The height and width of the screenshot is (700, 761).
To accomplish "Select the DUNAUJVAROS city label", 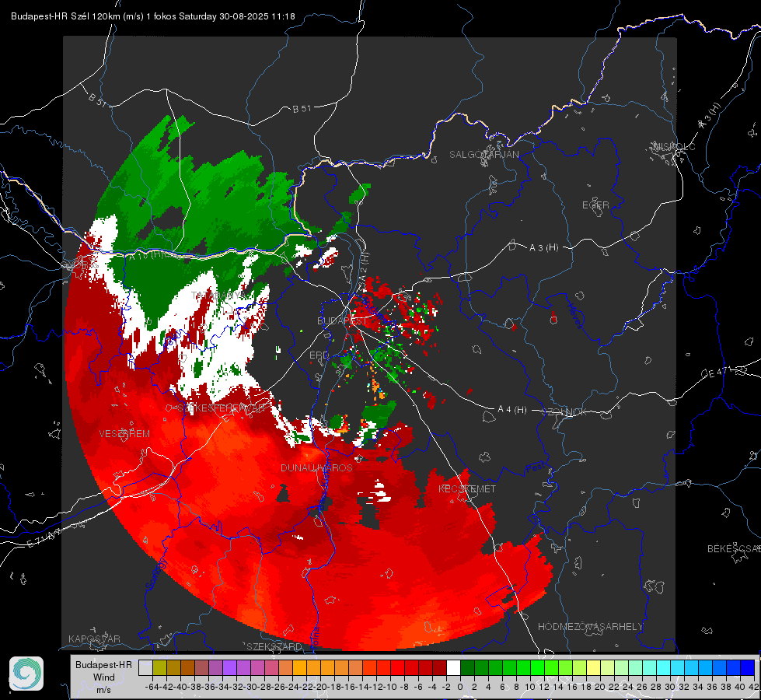I will [317, 467].
